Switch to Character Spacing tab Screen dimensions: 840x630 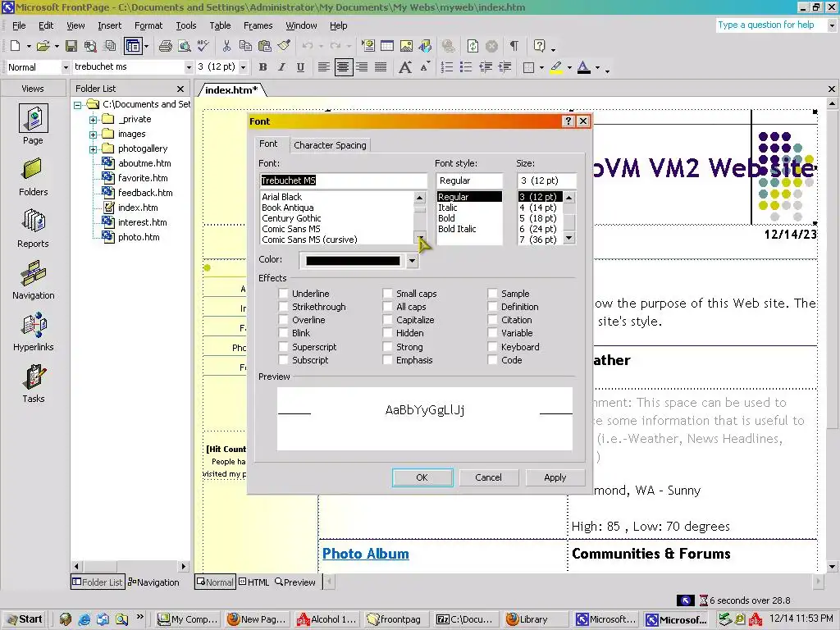tap(330, 145)
